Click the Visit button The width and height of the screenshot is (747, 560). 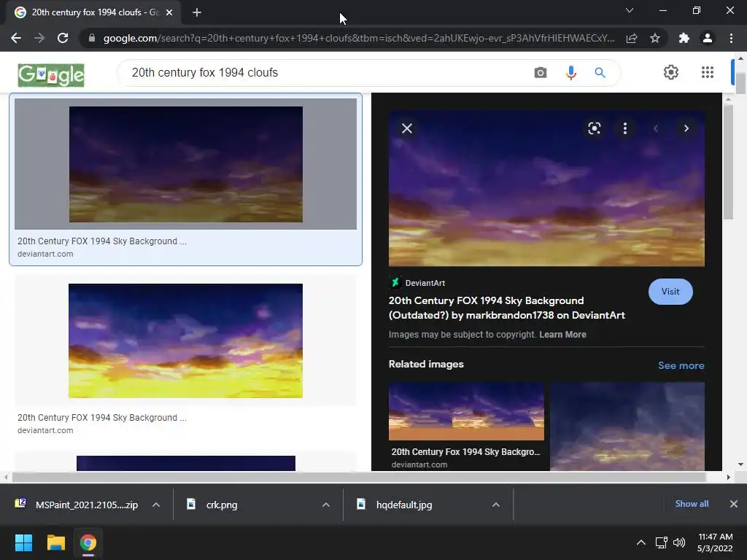pos(670,292)
